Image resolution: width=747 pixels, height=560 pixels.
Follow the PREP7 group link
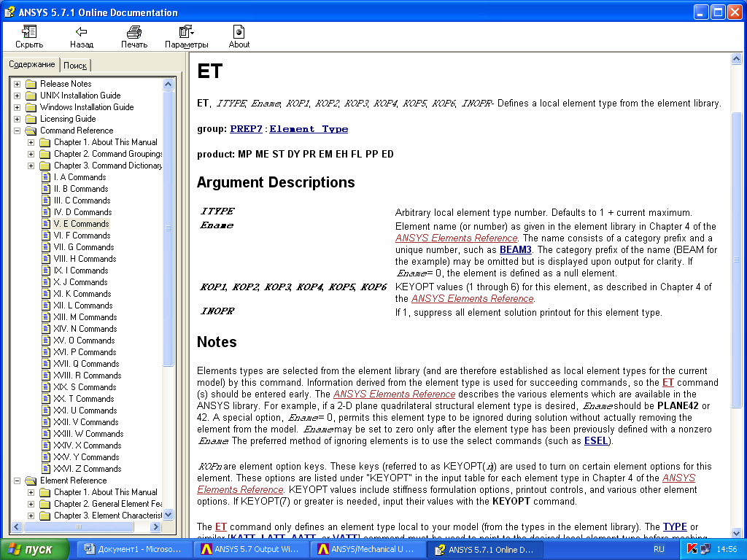246,129
